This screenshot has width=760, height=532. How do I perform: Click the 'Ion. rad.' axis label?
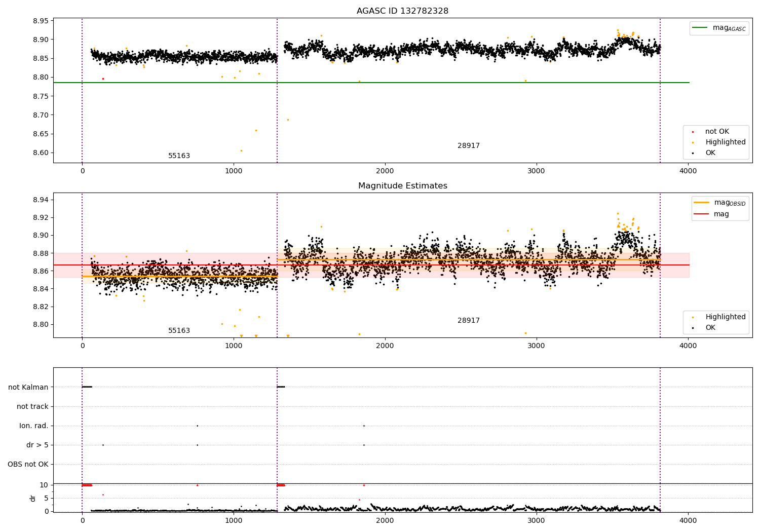point(34,426)
